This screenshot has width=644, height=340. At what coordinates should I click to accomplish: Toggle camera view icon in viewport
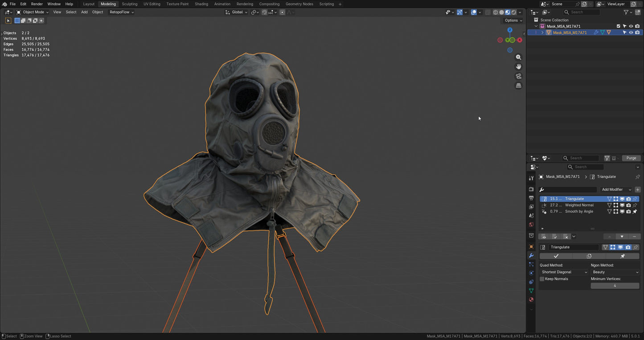click(x=518, y=76)
